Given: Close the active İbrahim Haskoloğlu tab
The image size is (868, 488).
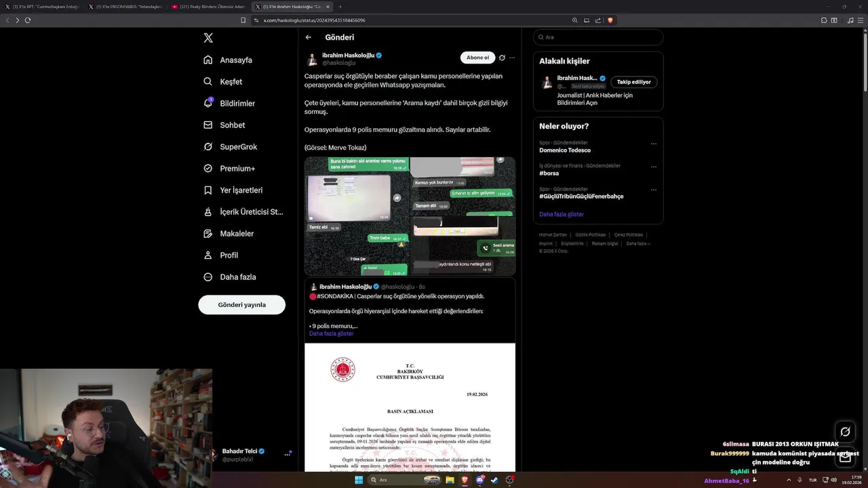Looking at the screenshot, I should point(326,7).
